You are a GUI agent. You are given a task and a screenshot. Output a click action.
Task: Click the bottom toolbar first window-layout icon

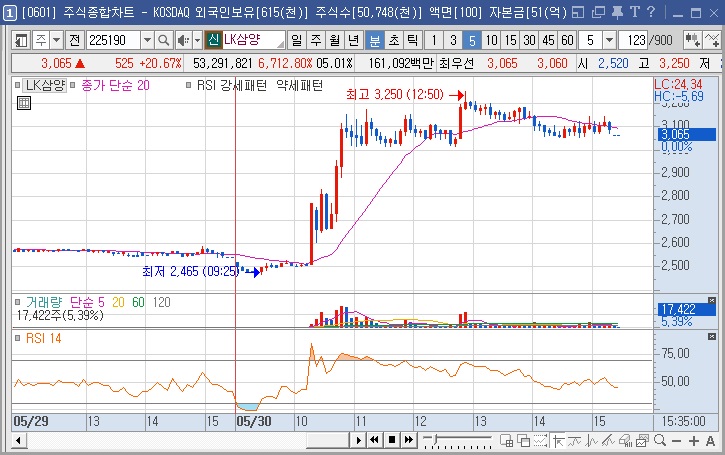(506, 441)
